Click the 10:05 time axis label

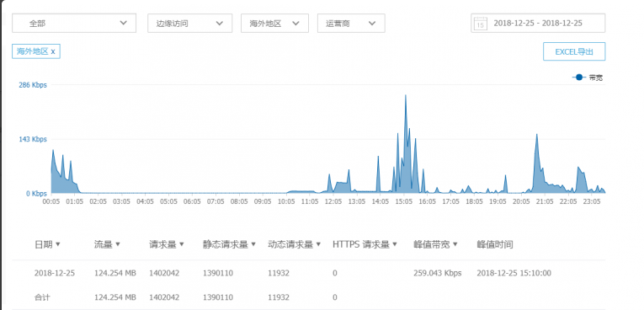pos(286,202)
